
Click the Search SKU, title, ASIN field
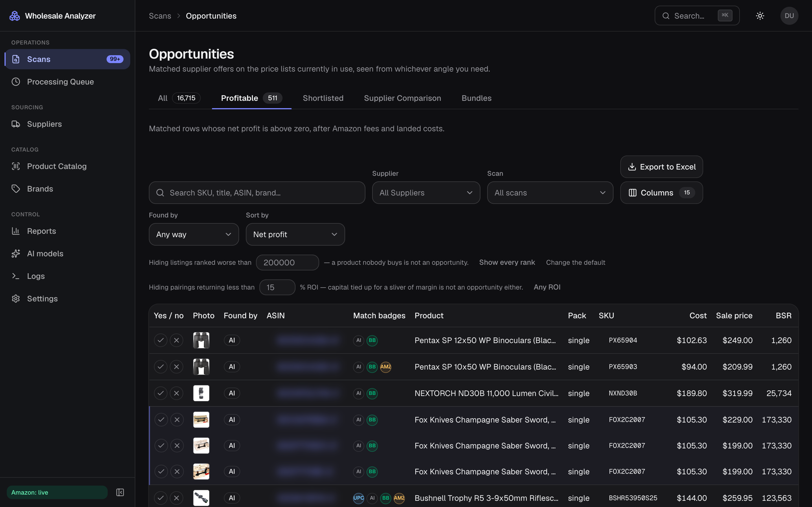(257, 193)
